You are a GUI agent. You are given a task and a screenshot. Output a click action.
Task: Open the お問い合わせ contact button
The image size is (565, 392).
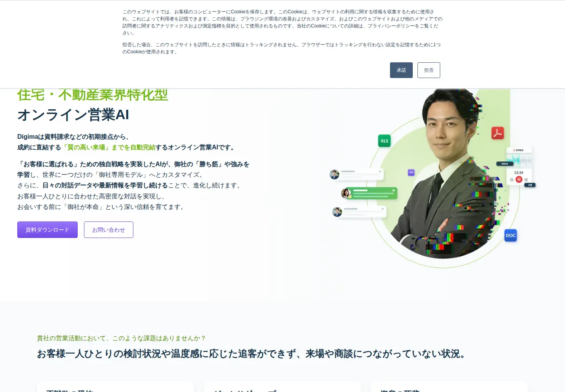pyautogui.click(x=109, y=230)
